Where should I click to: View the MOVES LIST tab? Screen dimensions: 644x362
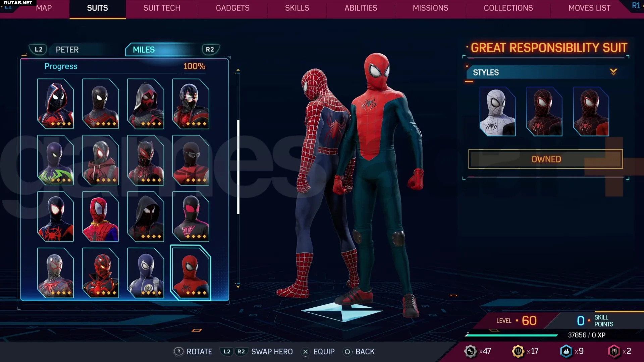589,8
